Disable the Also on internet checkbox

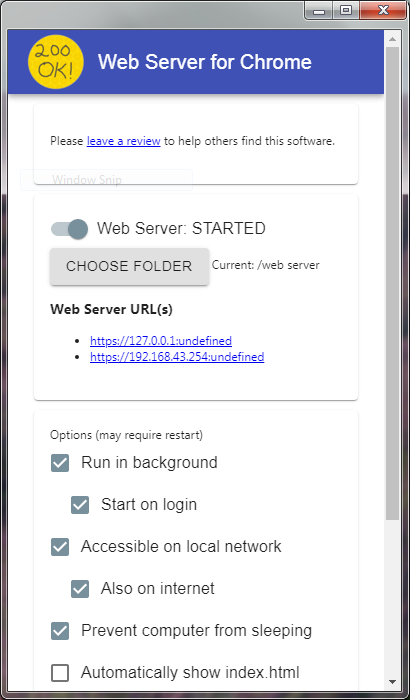pyautogui.click(x=80, y=589)
